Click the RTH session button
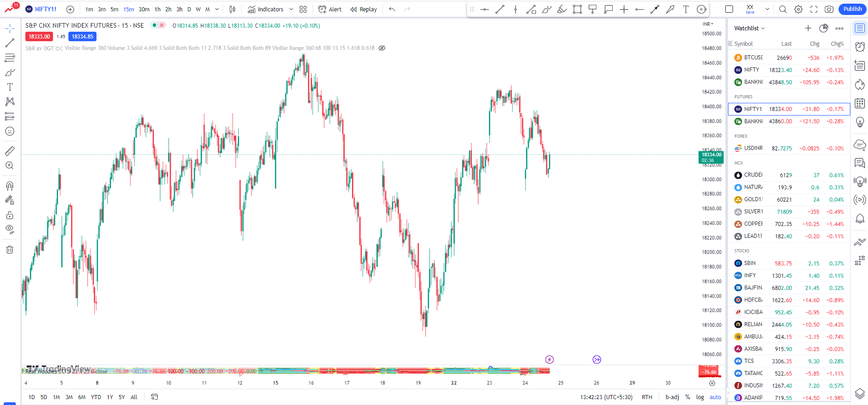This screenshot has height=405, width=868. [x=647, y=397]
